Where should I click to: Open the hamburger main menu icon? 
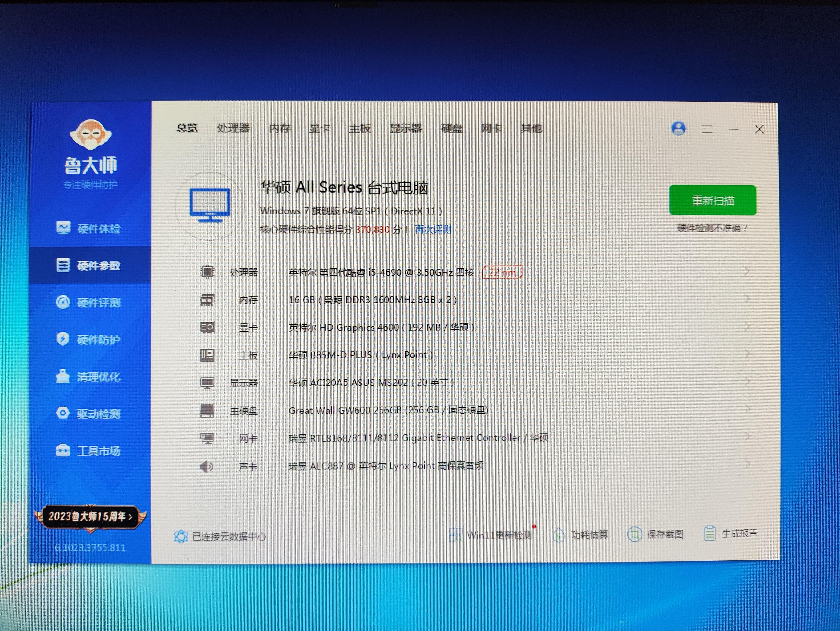(x=707, y=129)
